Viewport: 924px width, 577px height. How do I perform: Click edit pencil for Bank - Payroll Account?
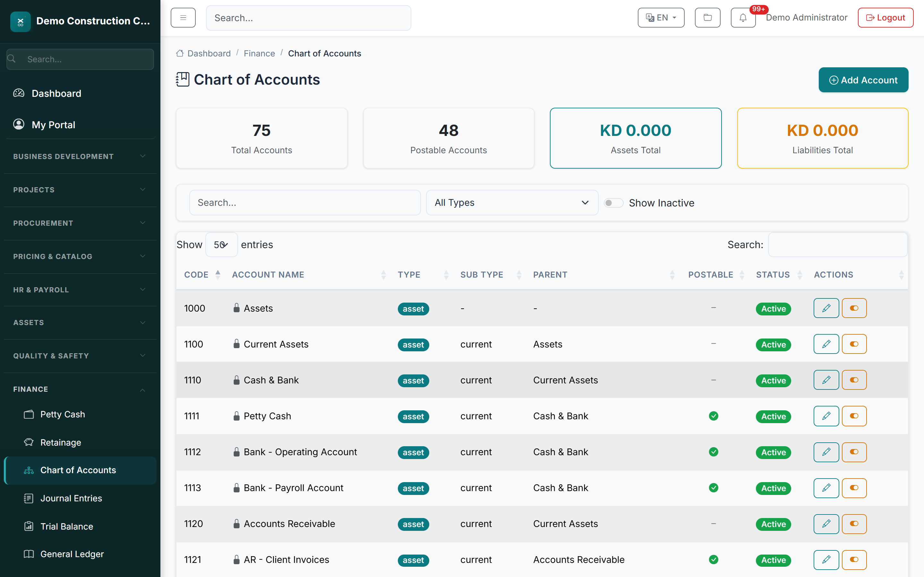pos(826,488)
